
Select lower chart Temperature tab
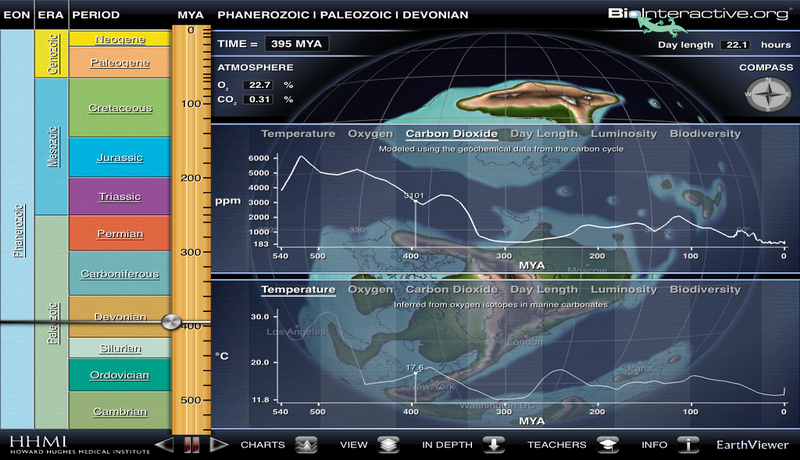(x=298, y=290)
